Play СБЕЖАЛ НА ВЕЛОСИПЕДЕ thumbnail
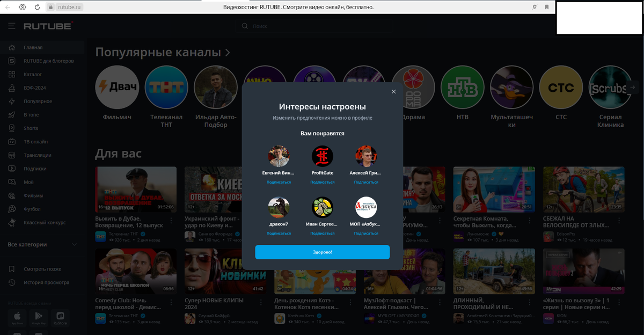 tap(583, 189)
